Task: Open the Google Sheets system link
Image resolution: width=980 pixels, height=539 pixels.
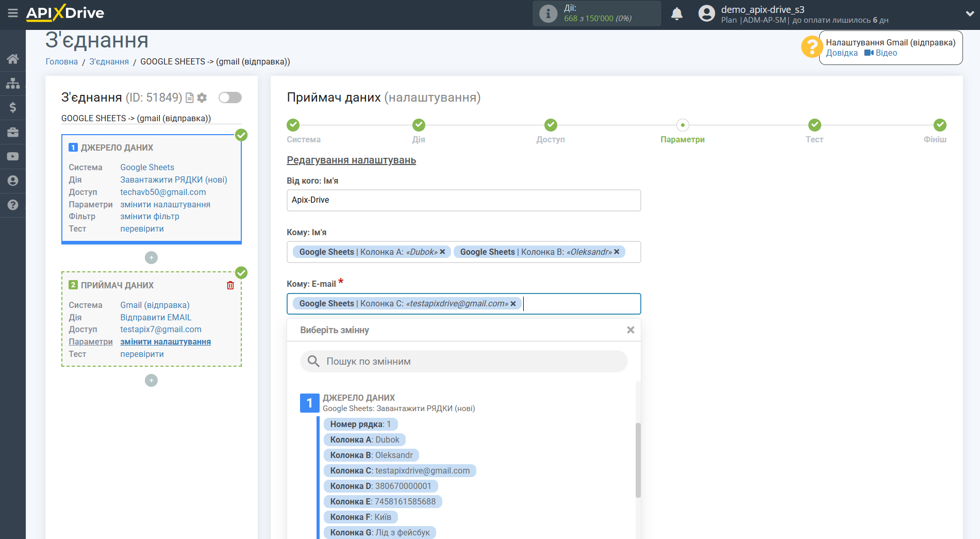Action: click(147, 167)
